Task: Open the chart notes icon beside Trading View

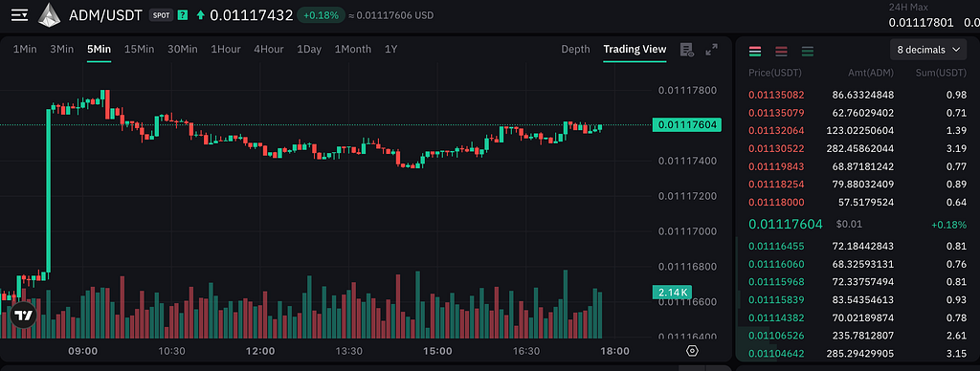Action: (x=687, y=50)
